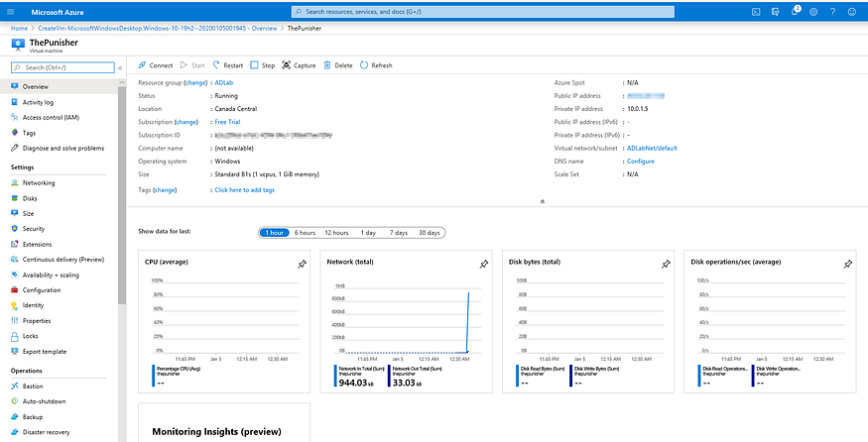Open Activity log in sidebar
This screenshot has width=868, height=442.
coord(38,101)
